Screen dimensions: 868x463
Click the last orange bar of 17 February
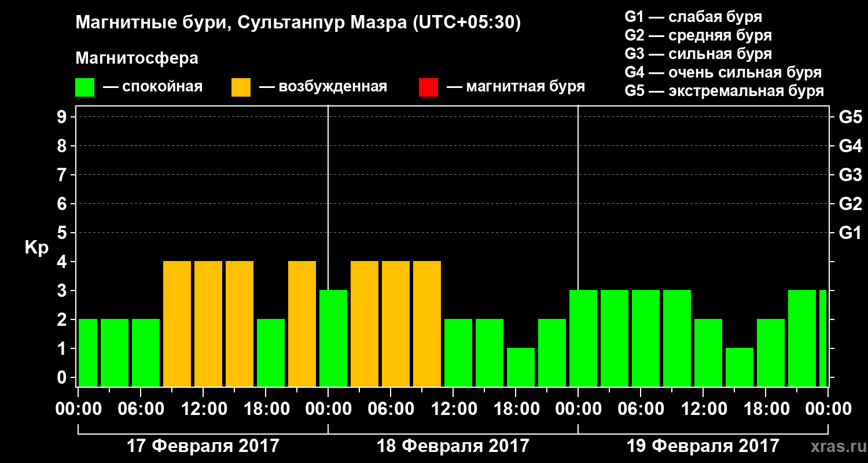302,324
